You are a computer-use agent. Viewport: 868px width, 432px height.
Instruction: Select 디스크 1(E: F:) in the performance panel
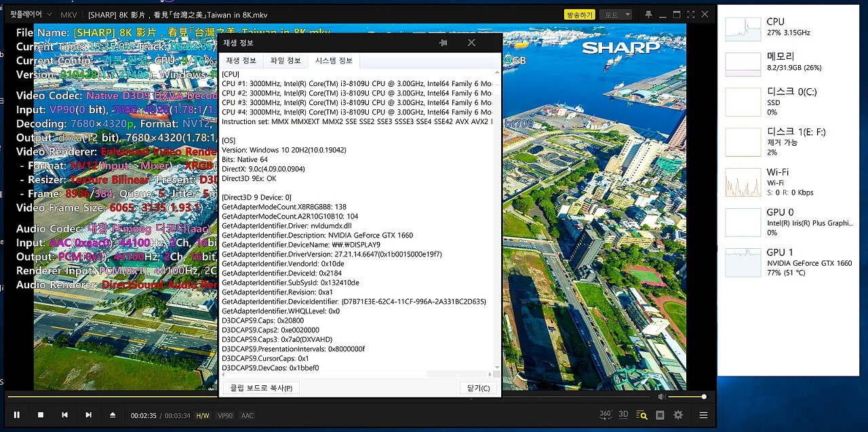(788, 142)
